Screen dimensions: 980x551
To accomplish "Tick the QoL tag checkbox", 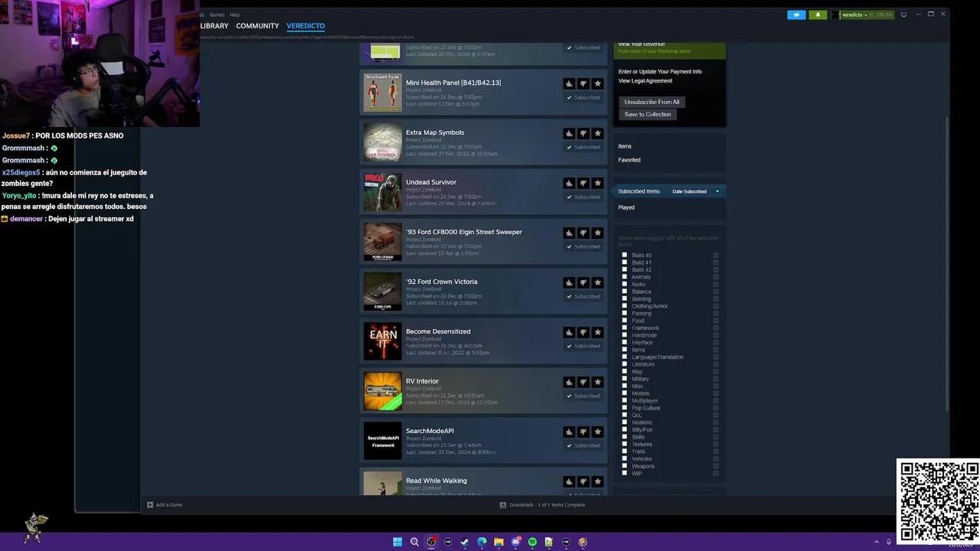I will pyautogui.click(x=625, y=415).
